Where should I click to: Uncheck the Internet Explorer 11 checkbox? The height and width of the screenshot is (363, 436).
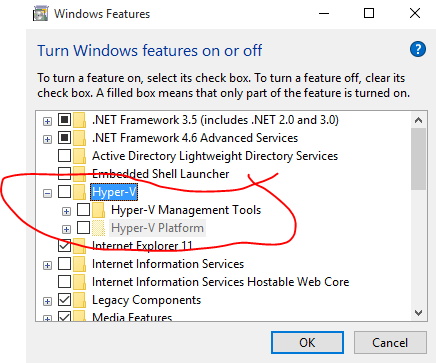(x=64, y=245)
